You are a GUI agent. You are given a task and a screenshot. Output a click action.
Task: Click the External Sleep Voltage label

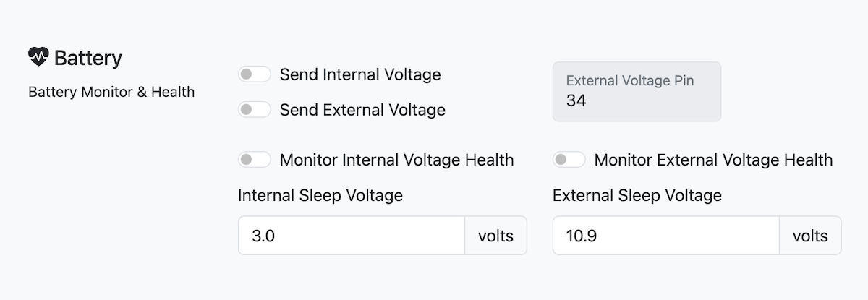click(x=637, y=195)
